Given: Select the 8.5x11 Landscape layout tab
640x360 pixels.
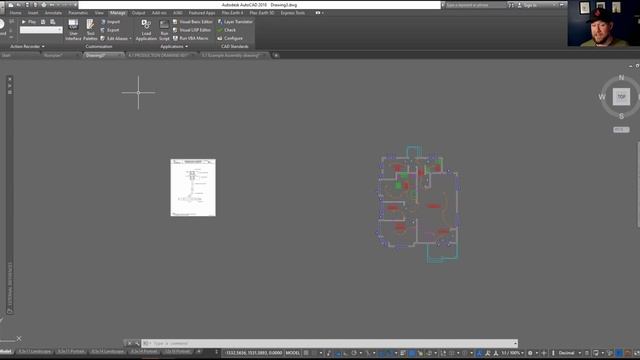Looking at the screenshot, I should click(x=35, y=351).
